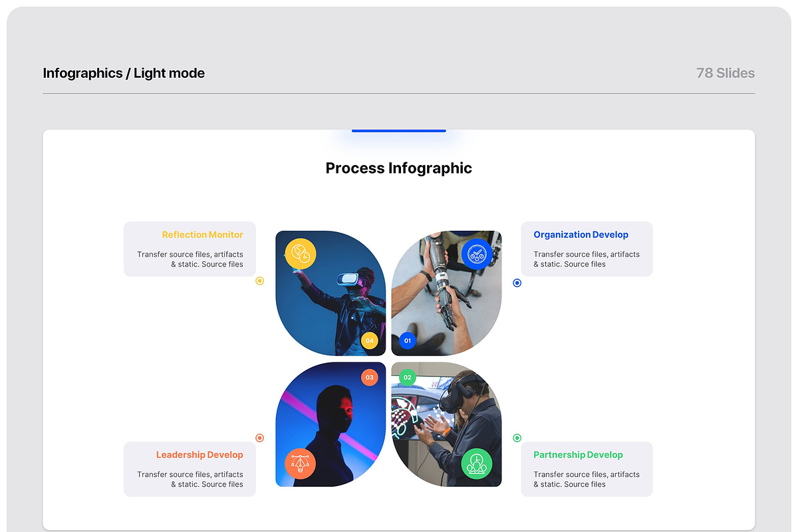Click the Process Infographic title

coord(399,168)
